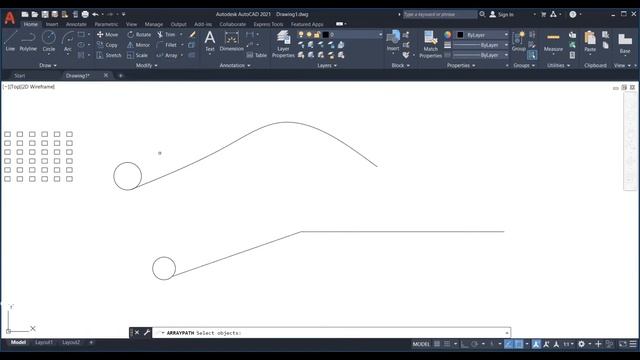Select the multiline Text tool
Screen dimensions: 640x360
(210, 41)
